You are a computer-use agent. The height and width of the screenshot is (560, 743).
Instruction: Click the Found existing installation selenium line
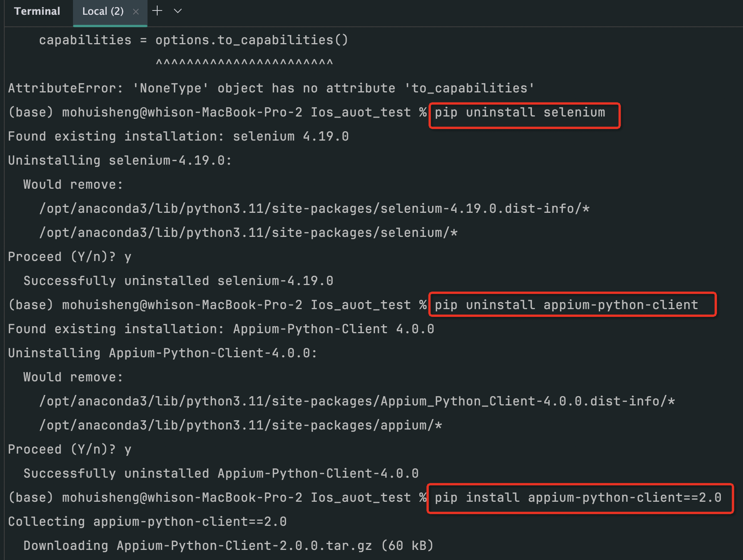pos(177,136)
